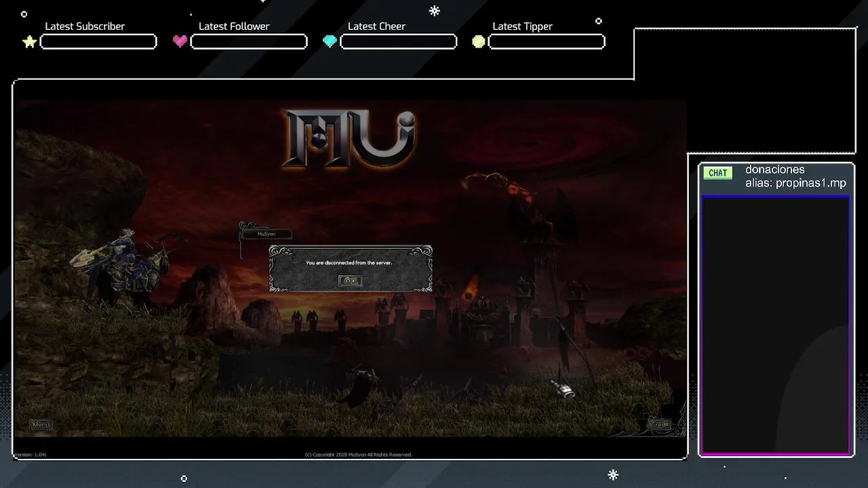
Task: Click the Version 1.04 text
Action: click(x=30, y=455)
